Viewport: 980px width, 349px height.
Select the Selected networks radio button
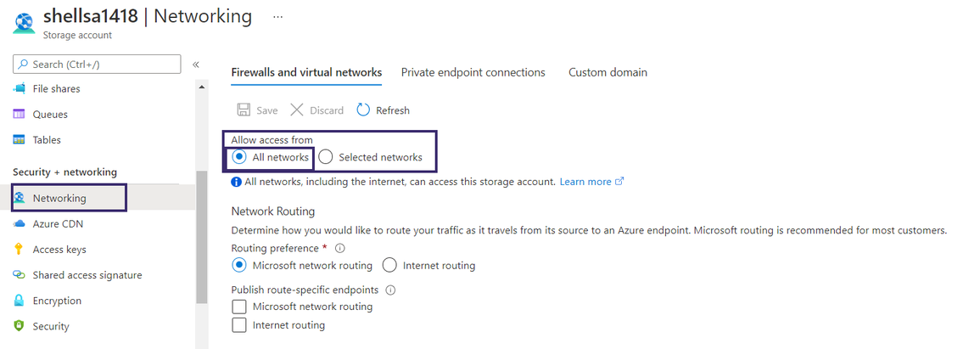coord(326,157)
